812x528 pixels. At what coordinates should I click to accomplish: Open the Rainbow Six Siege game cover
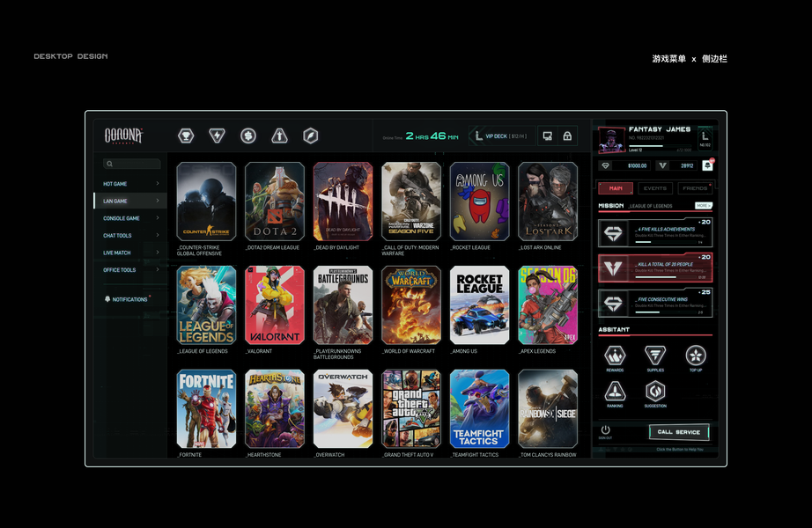[548, 408]
